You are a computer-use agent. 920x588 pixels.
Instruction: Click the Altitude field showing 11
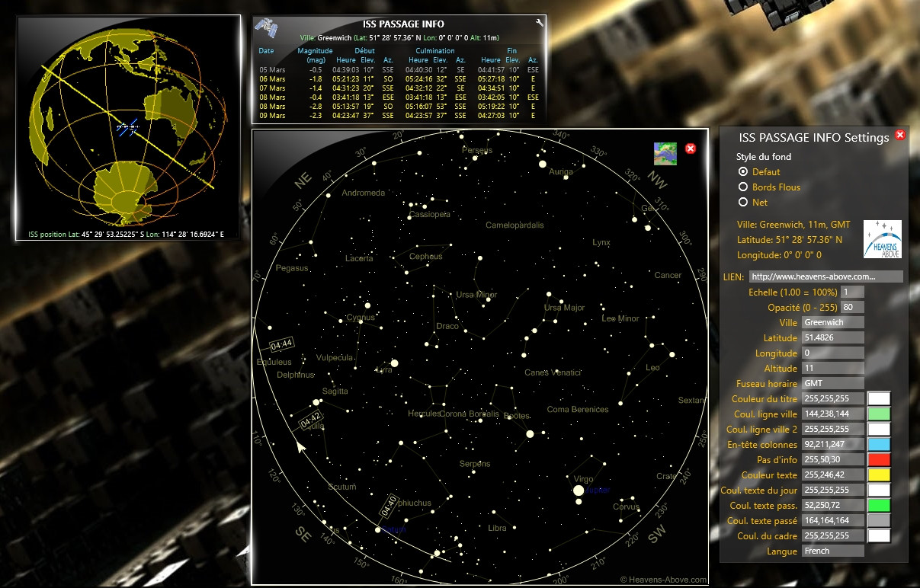[833, 368]
